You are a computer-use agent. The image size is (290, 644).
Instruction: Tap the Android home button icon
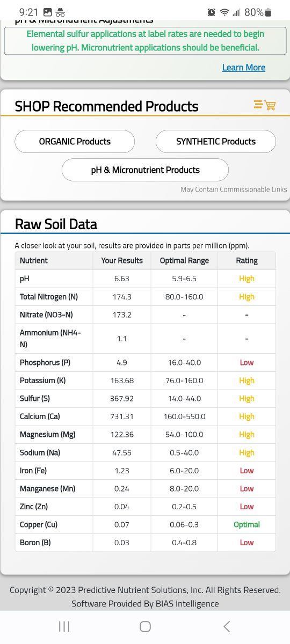[x=145, y=626]
